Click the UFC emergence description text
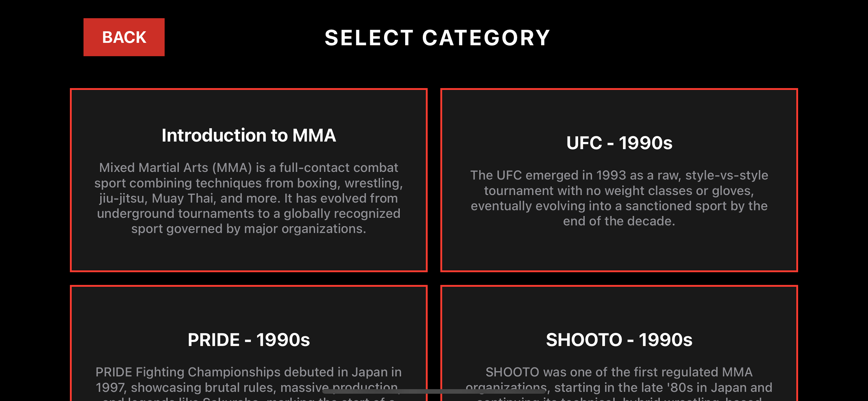This screenshot has width=868, height=401. pyautogui.click(x=619, y=198)
